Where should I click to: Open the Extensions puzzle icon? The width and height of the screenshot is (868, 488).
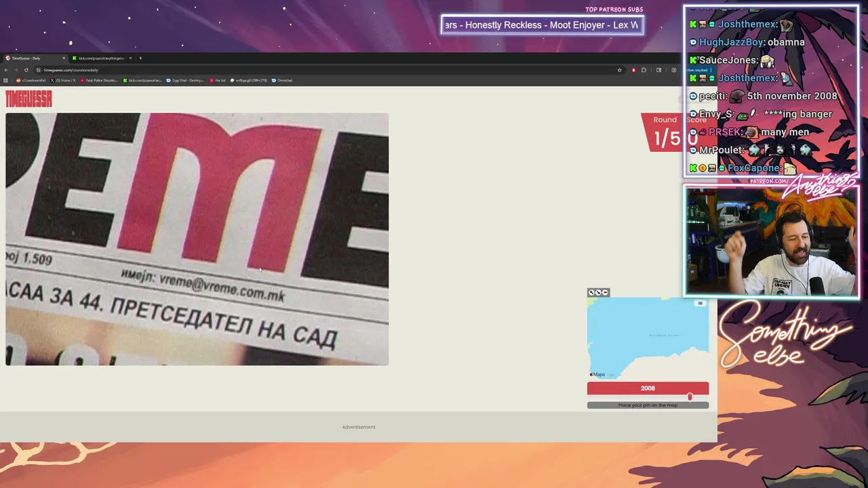click(x=644, y=70)
